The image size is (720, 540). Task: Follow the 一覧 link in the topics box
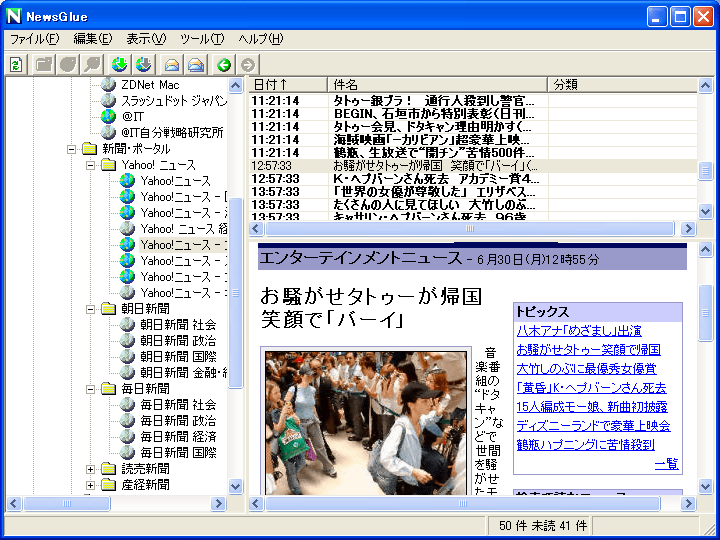click(667, 464)
